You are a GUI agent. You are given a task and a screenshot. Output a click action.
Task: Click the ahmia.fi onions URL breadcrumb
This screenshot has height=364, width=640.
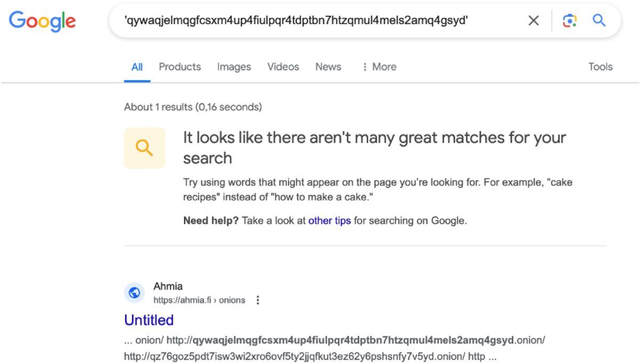pyautogui.click(x=199, y=300)
